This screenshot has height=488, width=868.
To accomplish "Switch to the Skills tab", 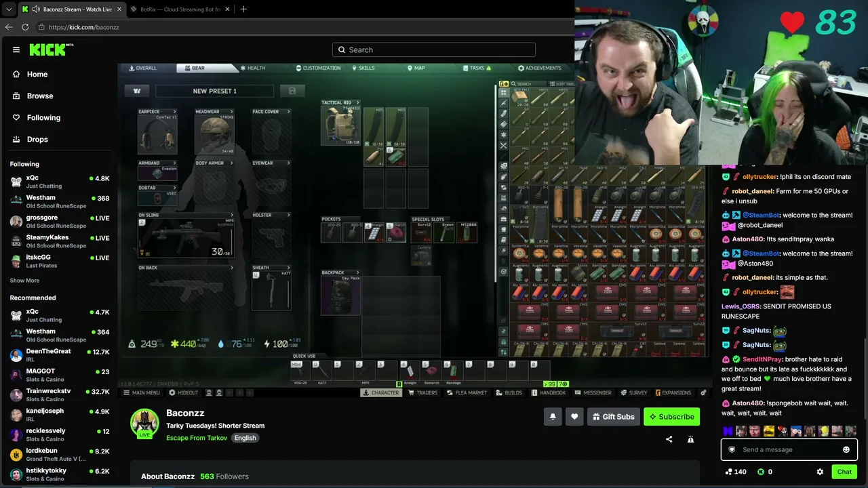I will [x=363, y=68].
